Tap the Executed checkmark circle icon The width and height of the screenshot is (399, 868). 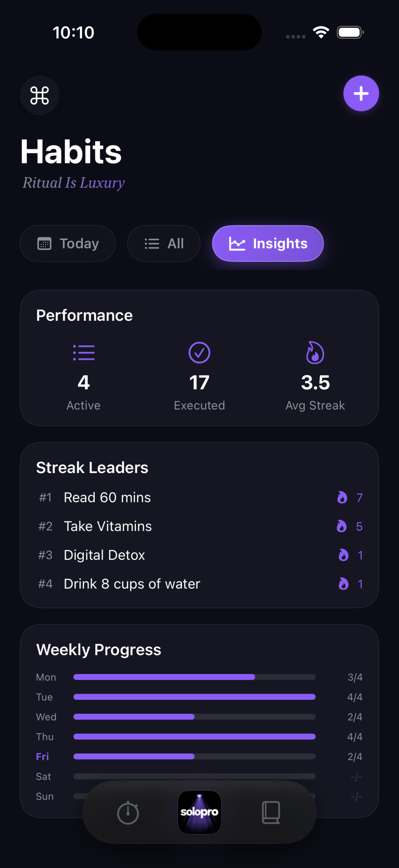pyautogui.click(x=199, y=353)
